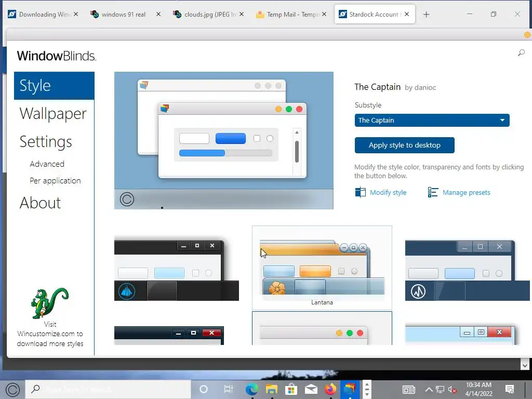This screenshot has height=399, width=532.
Task: Click the network tray icon
Action: click(x=440, y=390)
